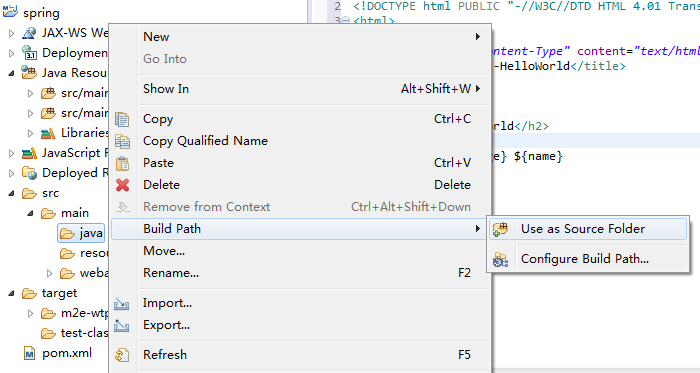The width and height of the screenshot is (700, 373).
Task: Collapse the Java Resources node
Action: (11, 73)
